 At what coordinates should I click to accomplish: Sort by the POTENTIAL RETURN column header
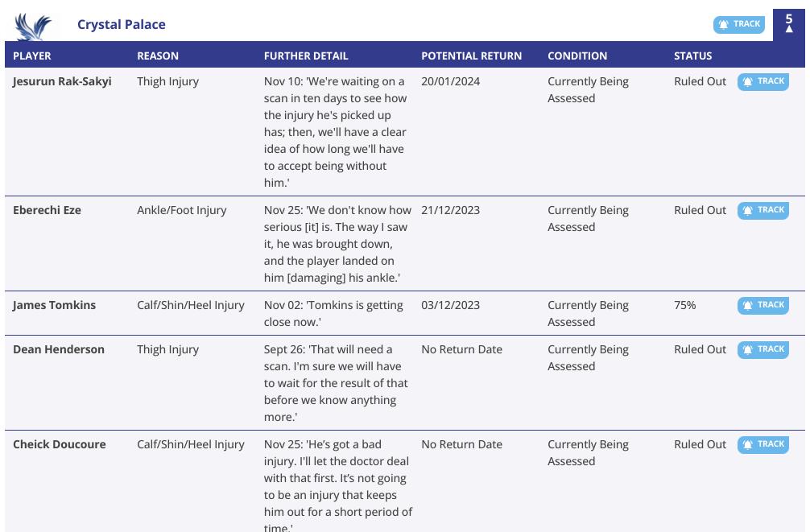pyautogui.click(x=471, y=56)
